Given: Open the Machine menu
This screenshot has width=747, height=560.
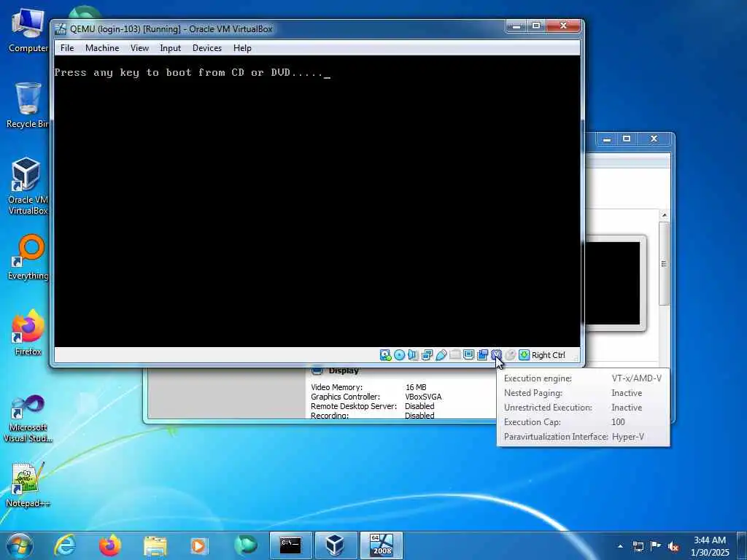Looking at the screenshot, I should pos(102,48).
